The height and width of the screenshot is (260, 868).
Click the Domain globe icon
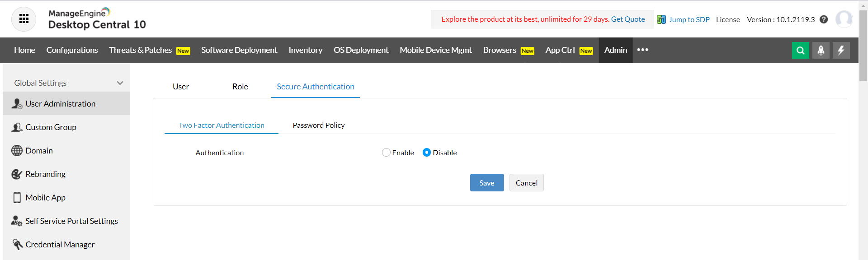(17, 151)
